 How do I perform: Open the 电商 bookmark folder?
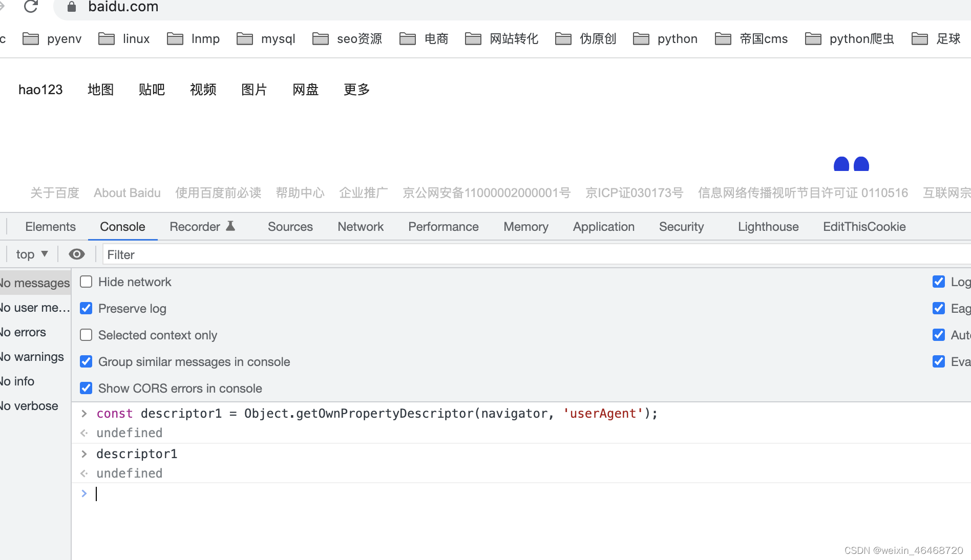[424, 39]
